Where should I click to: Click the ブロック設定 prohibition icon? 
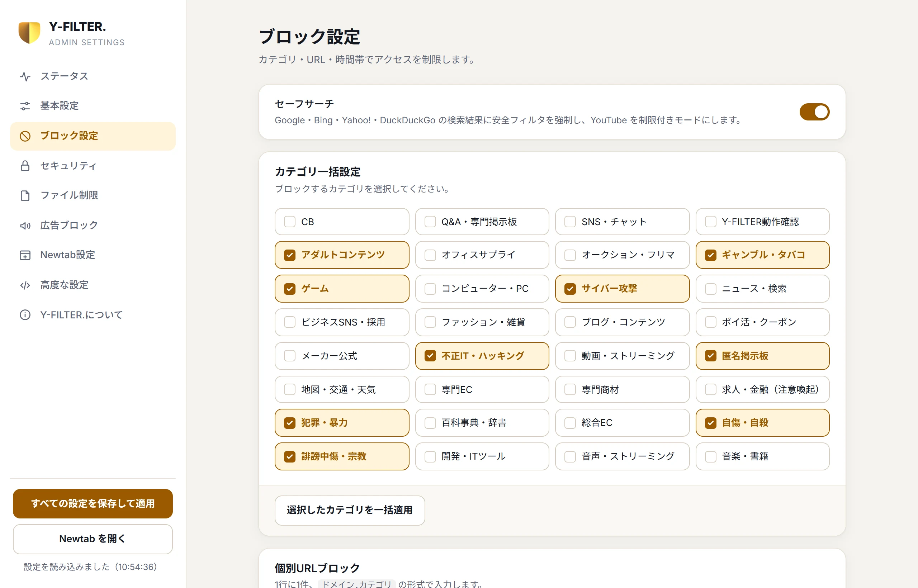(x=25, y=136)
